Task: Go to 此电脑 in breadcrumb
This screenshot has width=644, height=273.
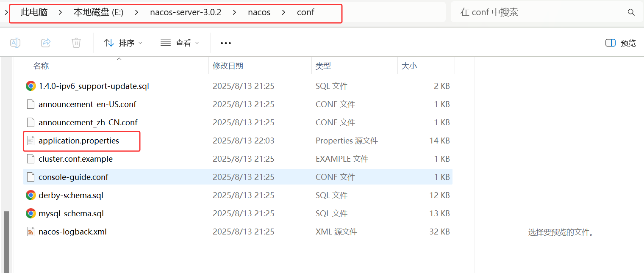Action: click(x=34, y=12)
